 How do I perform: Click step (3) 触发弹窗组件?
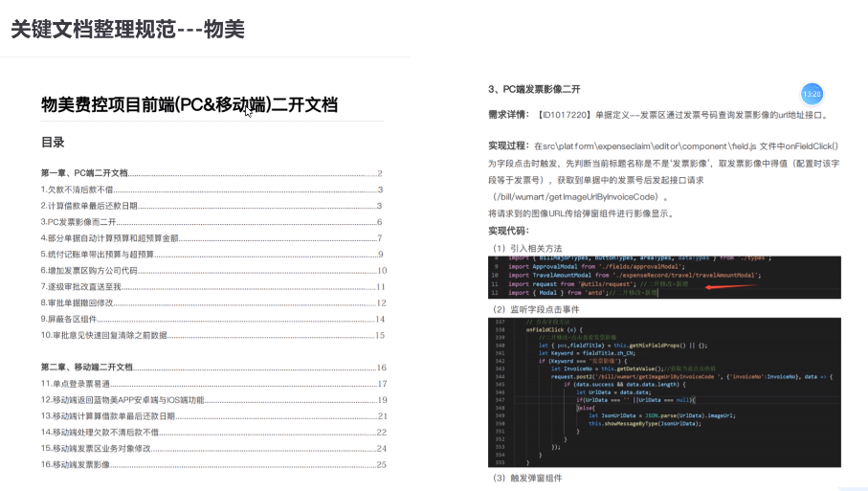[x=527, y=478]
